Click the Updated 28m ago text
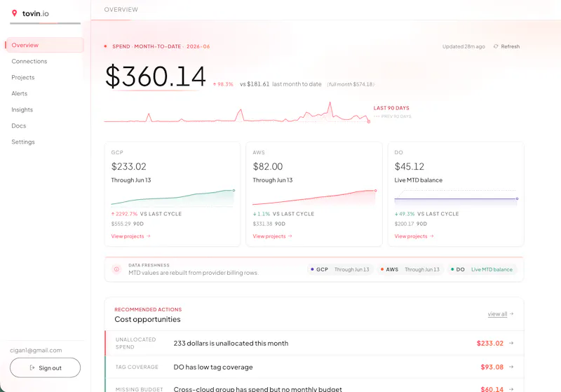The height and width of the screenshot is (392, 561). 464,46
